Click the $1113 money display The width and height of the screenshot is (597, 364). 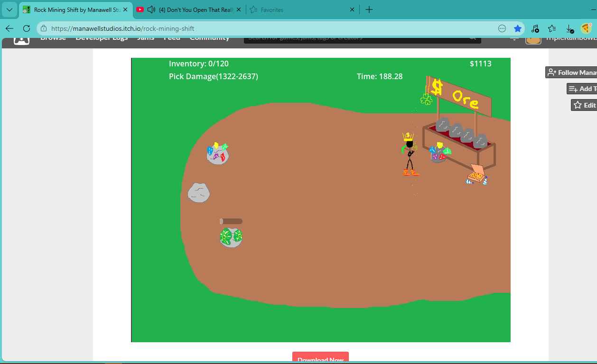481,64
